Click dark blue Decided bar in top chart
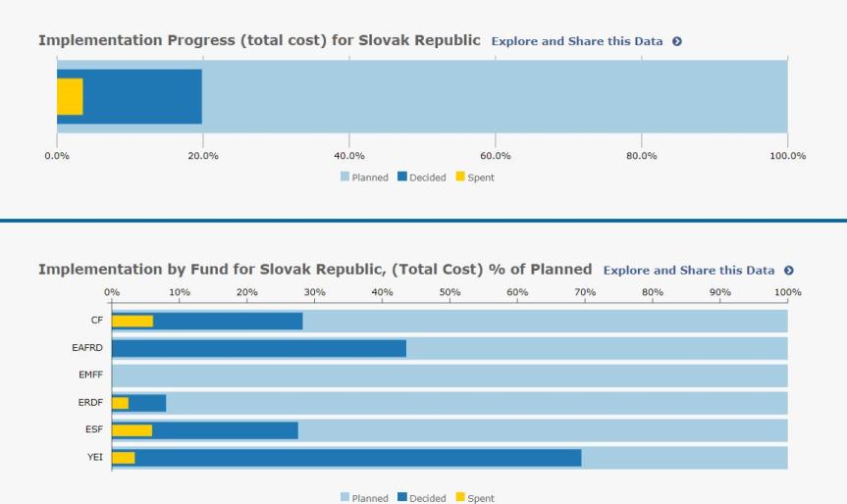This screenshot has height=504, width=847. [x=142, y=96]
